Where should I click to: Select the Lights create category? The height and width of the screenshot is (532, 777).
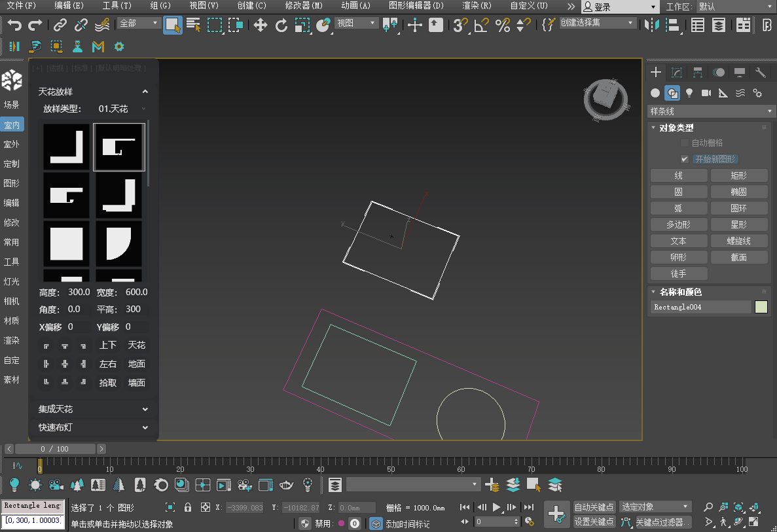coord(689,93)
